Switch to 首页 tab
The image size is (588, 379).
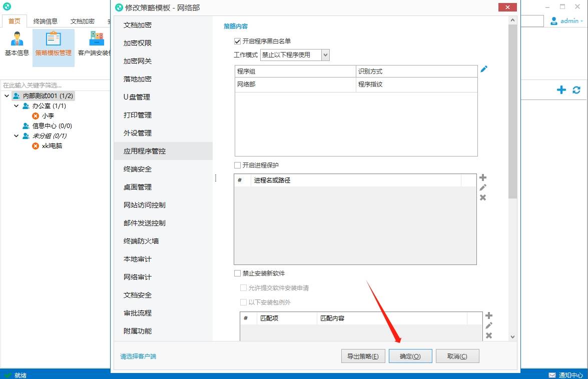point(14,21)
